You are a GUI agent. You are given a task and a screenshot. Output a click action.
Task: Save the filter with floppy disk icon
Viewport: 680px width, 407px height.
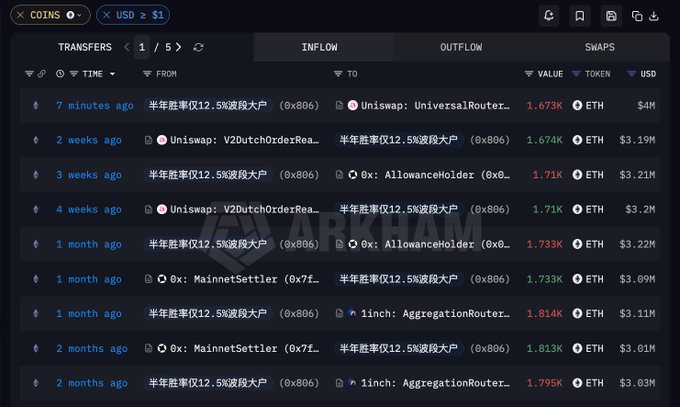point(611,16)
